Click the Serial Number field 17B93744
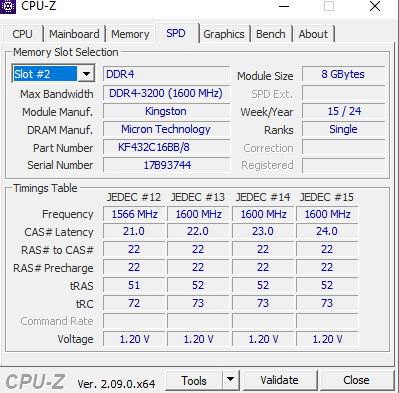Viewport: 399px width, 393px height. 167,165
